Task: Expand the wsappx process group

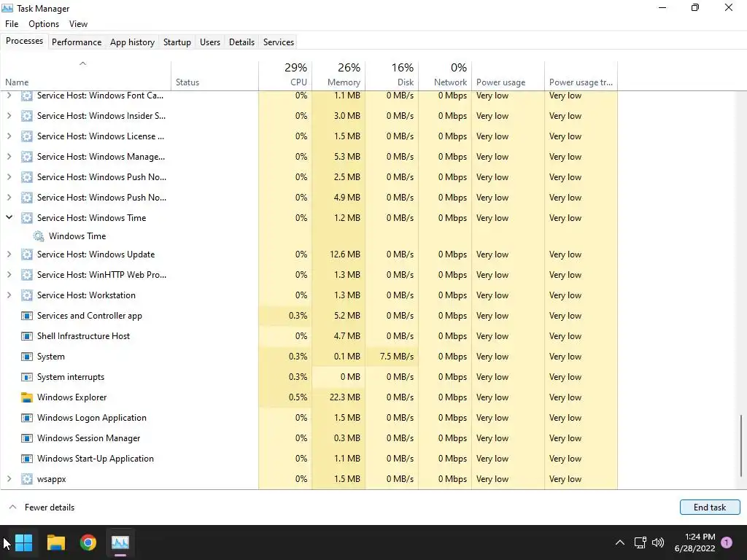Action: (x=9, y=479)
